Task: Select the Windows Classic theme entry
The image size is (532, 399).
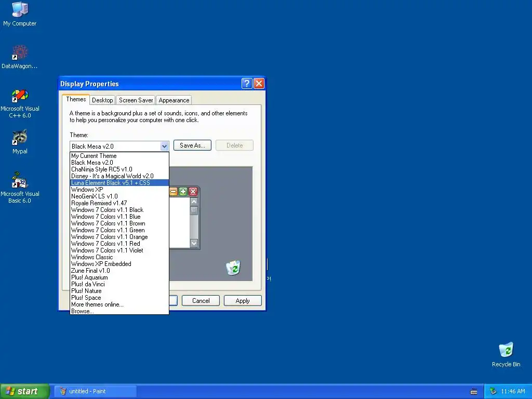Action: coord(119,257)
